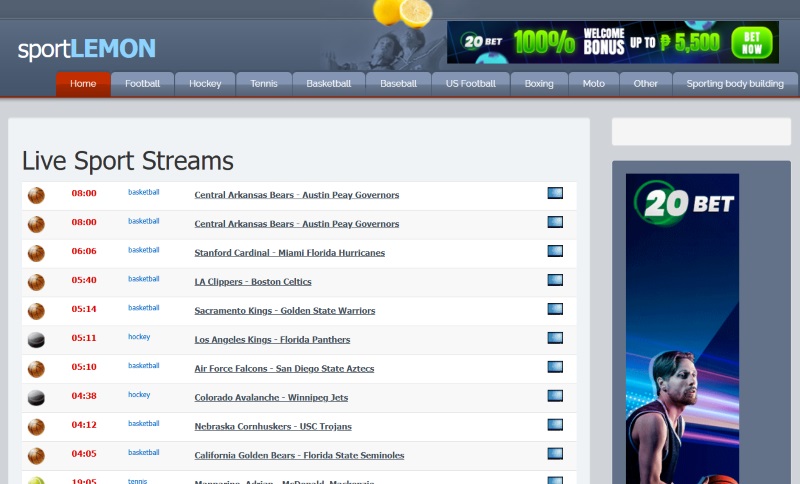Open stream icon for Colorado Avalanche game
Image resolution: width=800 pixels, height=484 pixels.
555,396
